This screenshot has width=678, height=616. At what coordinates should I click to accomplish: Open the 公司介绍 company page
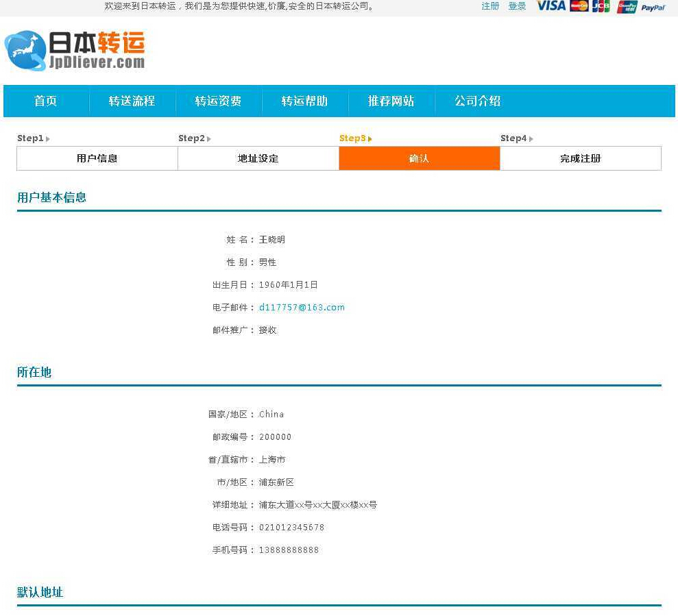pyautogui.click(x=478, y=101)
